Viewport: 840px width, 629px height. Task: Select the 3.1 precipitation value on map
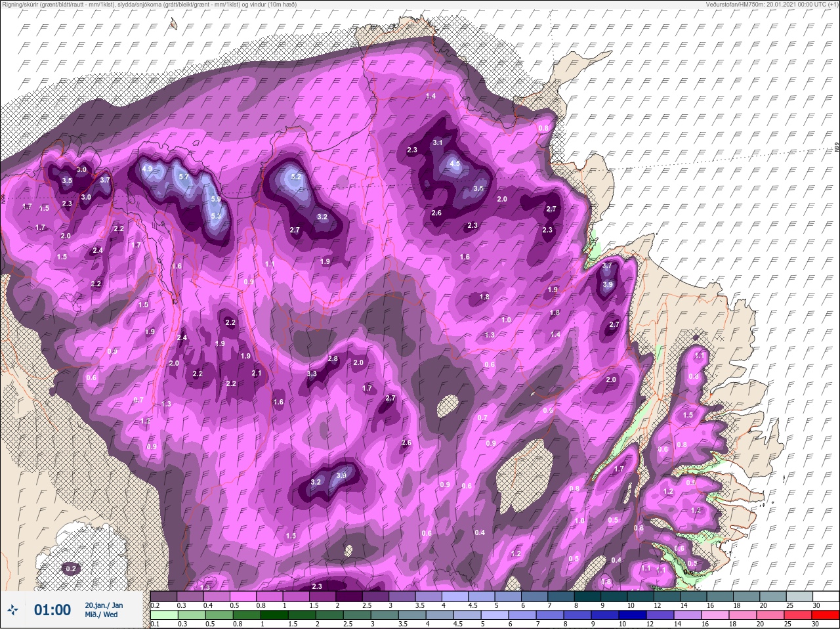(x=438, y=142)
